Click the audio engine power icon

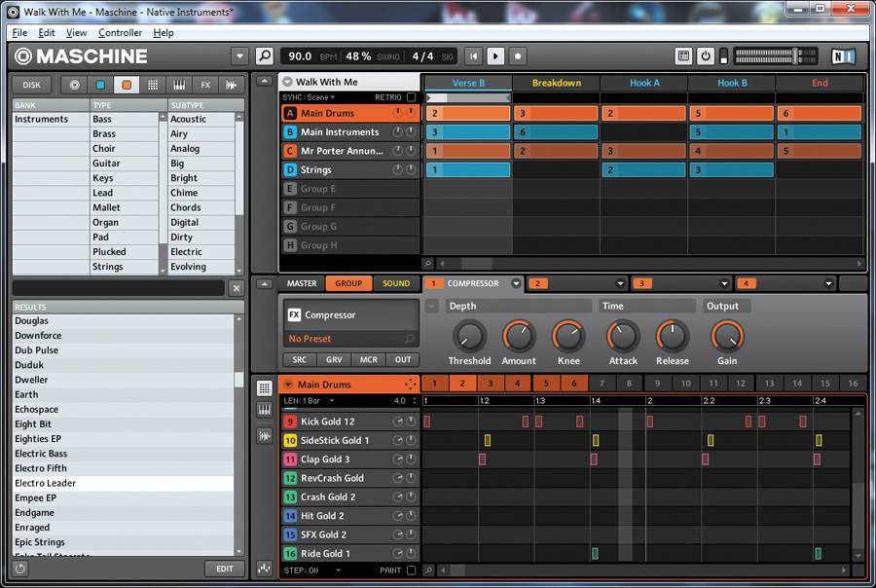coord(706,56)
